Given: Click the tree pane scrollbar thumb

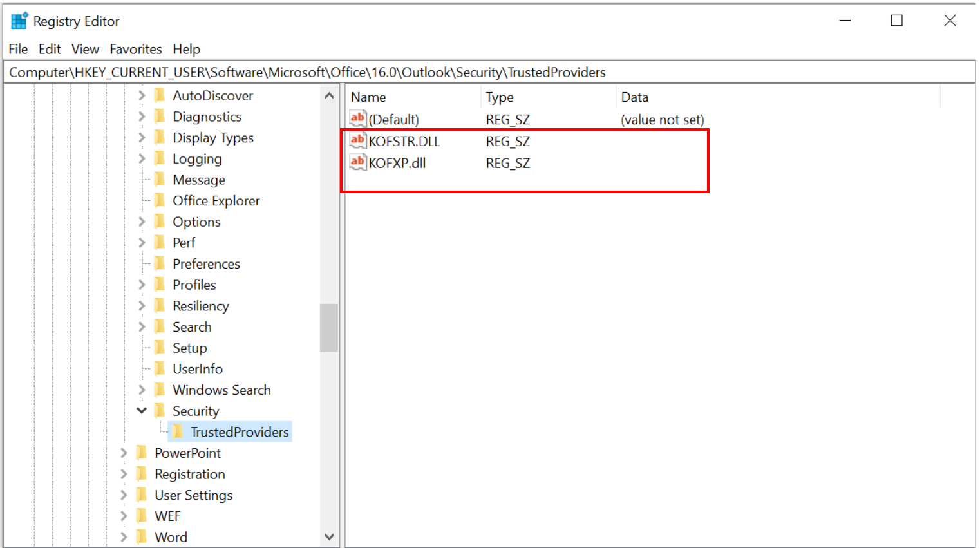Looking at the screenshot, I should tap(329, 328).
